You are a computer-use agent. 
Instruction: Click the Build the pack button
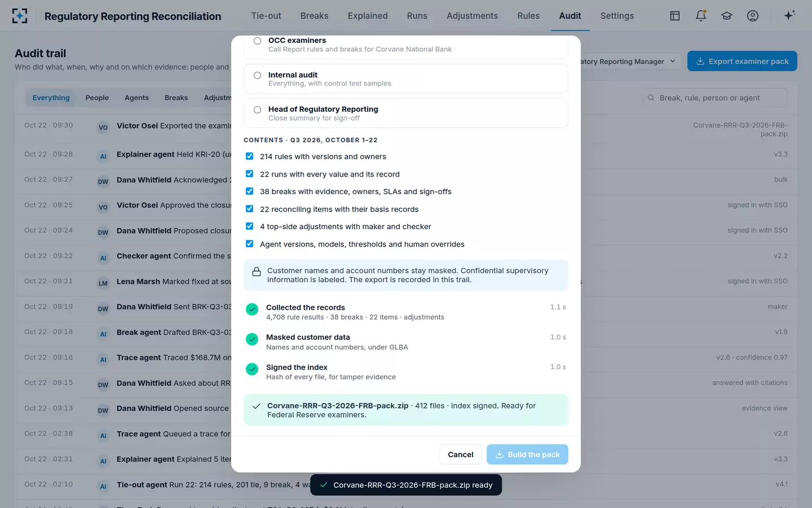coord(527,454)
